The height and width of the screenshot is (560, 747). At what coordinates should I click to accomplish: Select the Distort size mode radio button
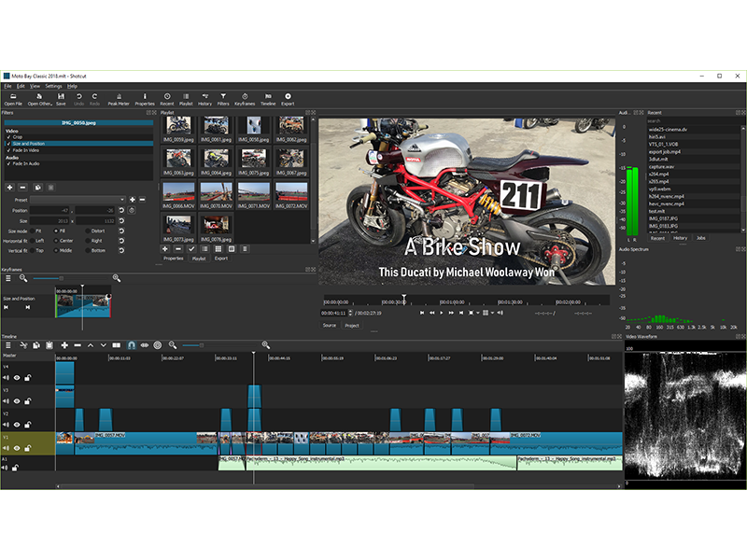(x=88, y=230)
